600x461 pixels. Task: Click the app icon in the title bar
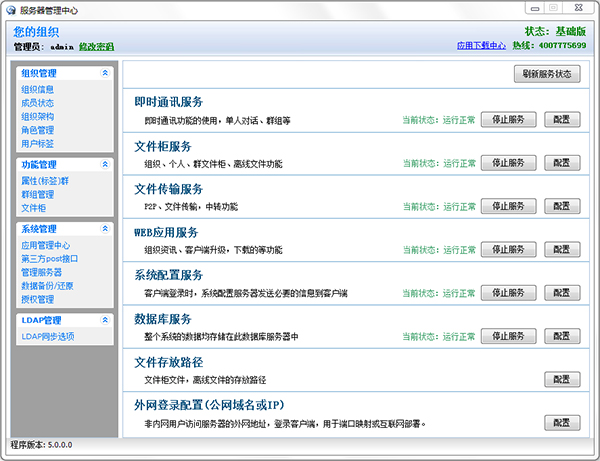pos(10,9)
